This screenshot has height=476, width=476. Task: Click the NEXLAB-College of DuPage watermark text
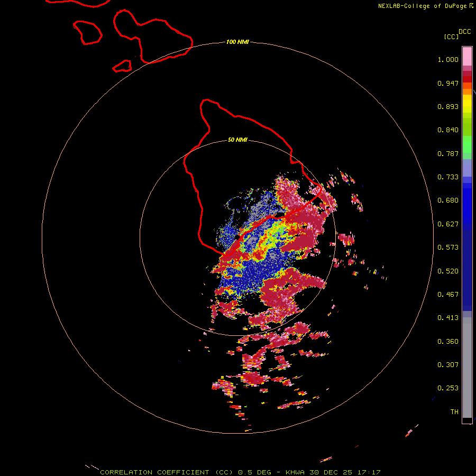422,6
